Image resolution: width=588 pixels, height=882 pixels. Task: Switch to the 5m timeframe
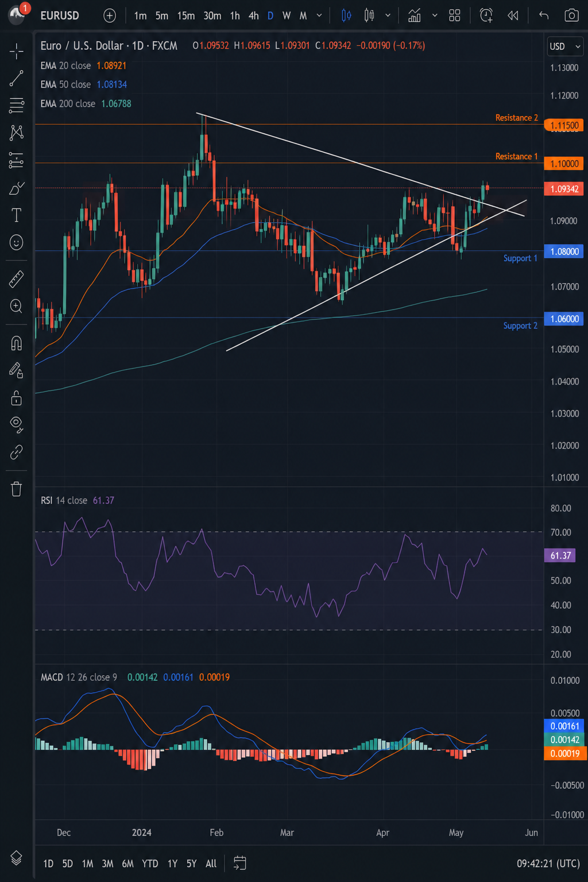(x=162, y=16)
